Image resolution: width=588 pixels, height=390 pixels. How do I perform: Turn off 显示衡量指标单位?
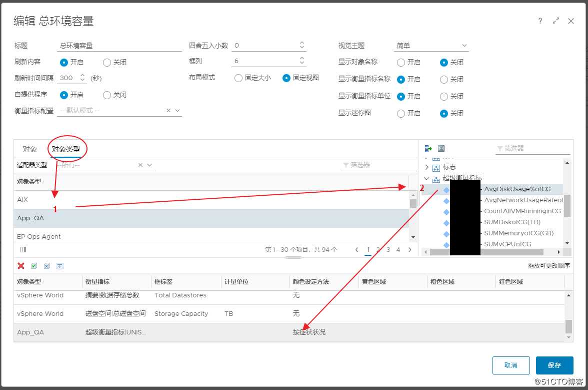pos(443,97)
